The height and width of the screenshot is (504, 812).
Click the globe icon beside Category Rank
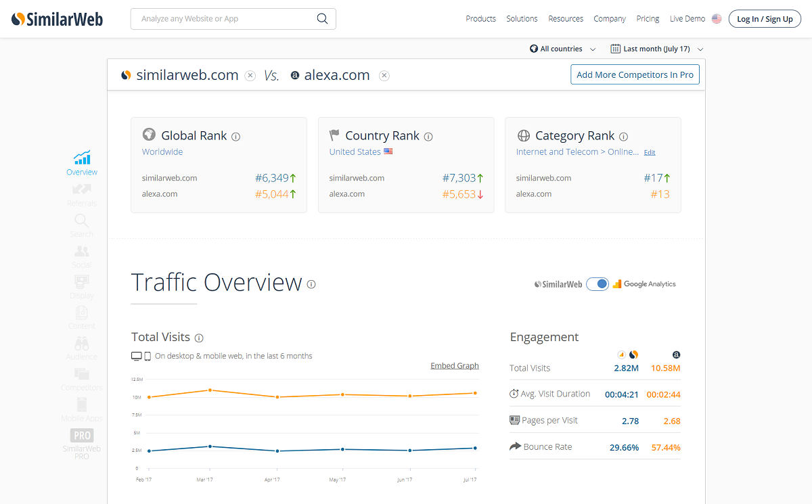coord(523,135)
